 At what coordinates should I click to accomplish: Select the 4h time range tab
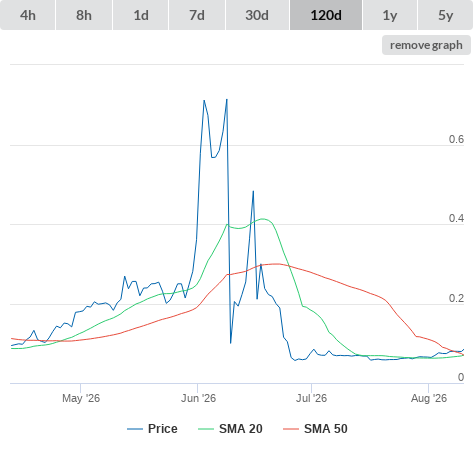pos(28,15)
